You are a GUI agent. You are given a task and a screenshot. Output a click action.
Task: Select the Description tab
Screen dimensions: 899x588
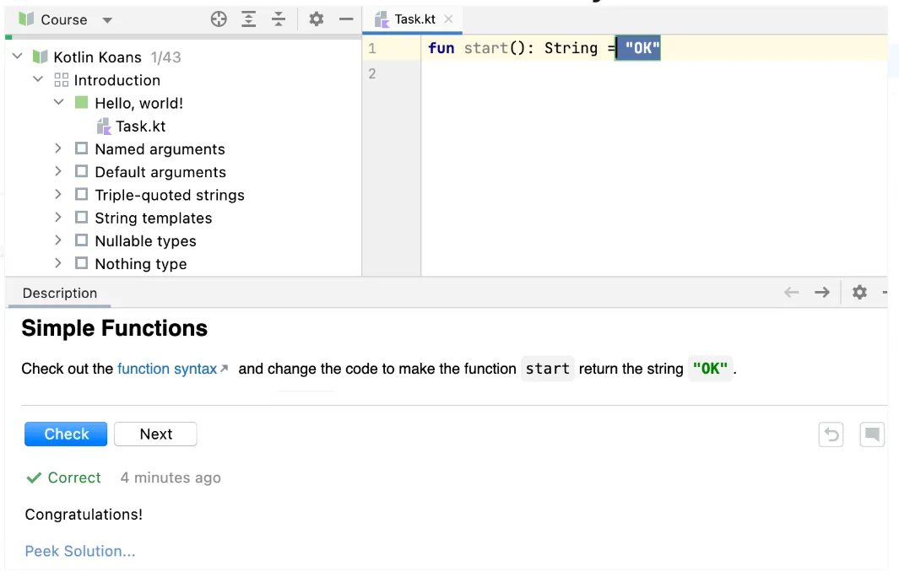click(x=58, y=293)
